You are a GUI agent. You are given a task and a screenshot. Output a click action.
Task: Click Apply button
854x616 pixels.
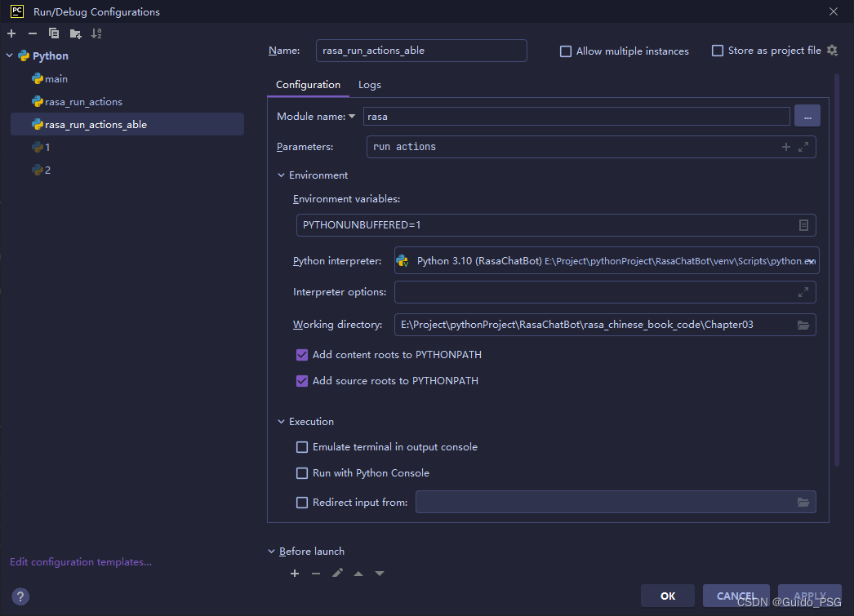coord(810,596)
